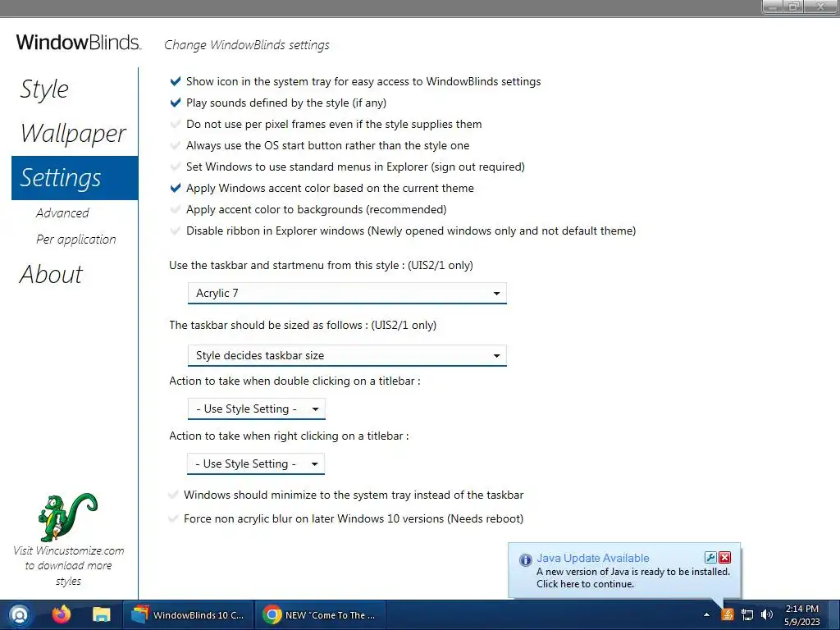Enable Apply accent color to backgrounds
Image resolution: width=840 pixels, height=630 pixels.
click(x=176, y=209)
